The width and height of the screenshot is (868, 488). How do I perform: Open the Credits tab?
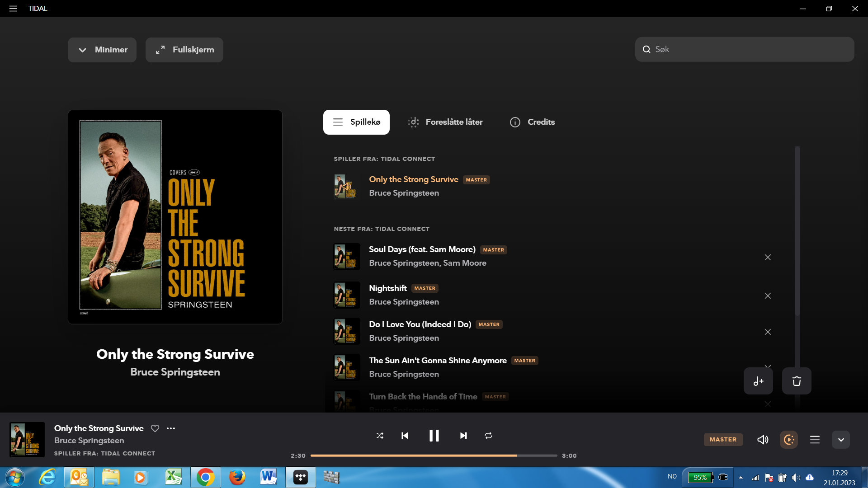[533, 122]
